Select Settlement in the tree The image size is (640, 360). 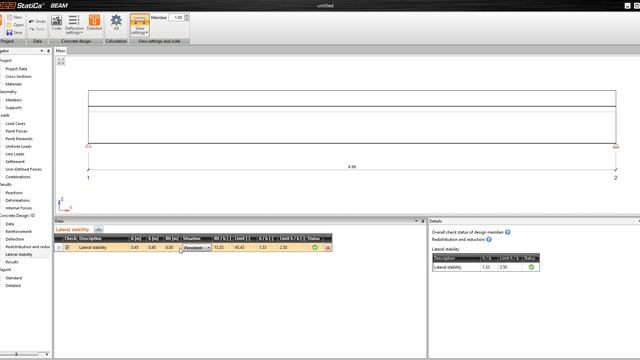[15, 162]
